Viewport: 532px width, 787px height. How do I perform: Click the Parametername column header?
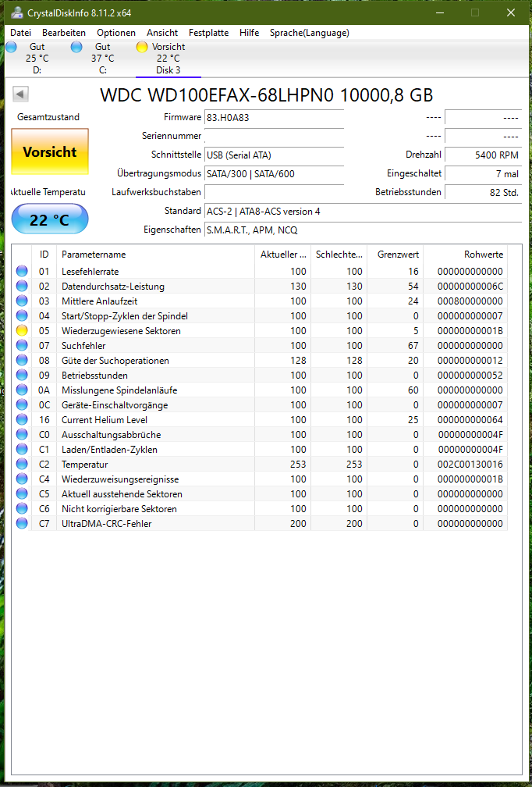155,255
